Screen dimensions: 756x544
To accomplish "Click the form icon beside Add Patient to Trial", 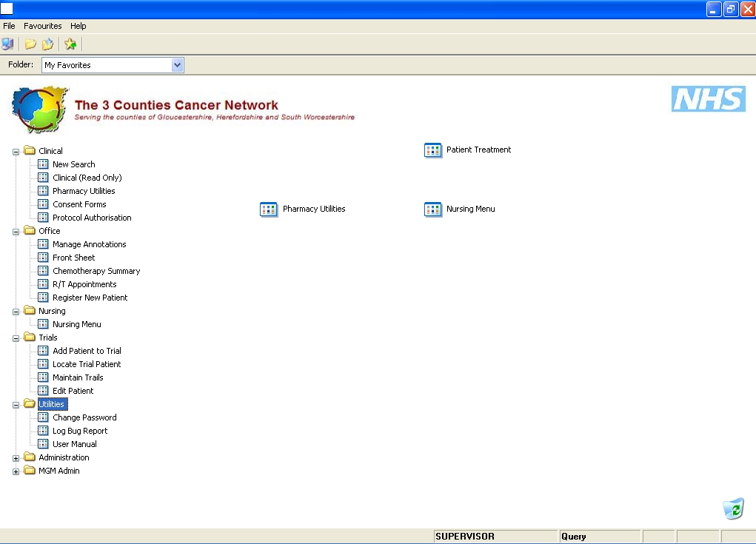I will (x=43, y=350).
